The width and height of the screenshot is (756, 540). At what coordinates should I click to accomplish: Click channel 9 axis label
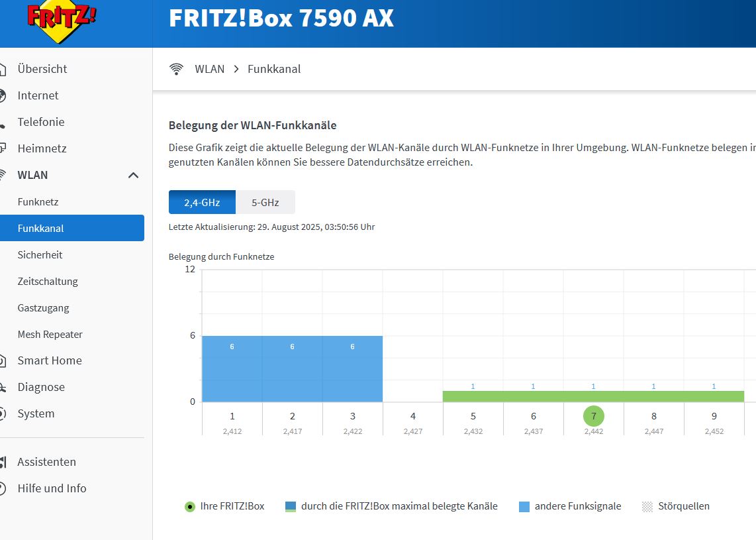[714, 416]
